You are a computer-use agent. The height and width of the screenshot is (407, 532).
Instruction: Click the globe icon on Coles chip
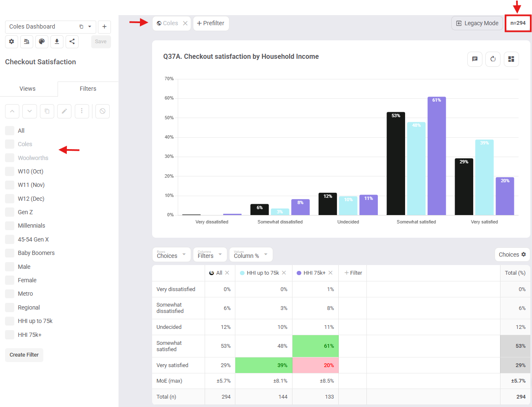pyautogui.click(x=159, y=24)
